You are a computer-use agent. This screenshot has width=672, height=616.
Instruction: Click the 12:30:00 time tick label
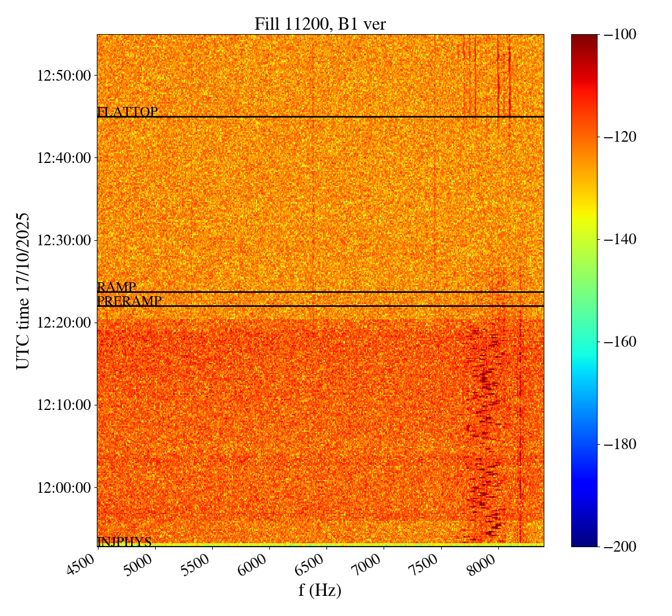[x=64, y=240]
